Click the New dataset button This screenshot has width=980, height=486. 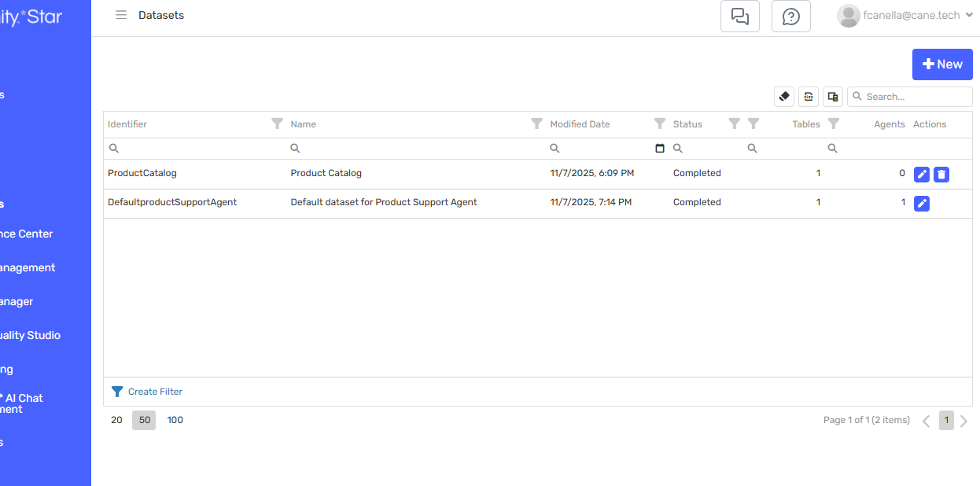[x=941, y=64]
